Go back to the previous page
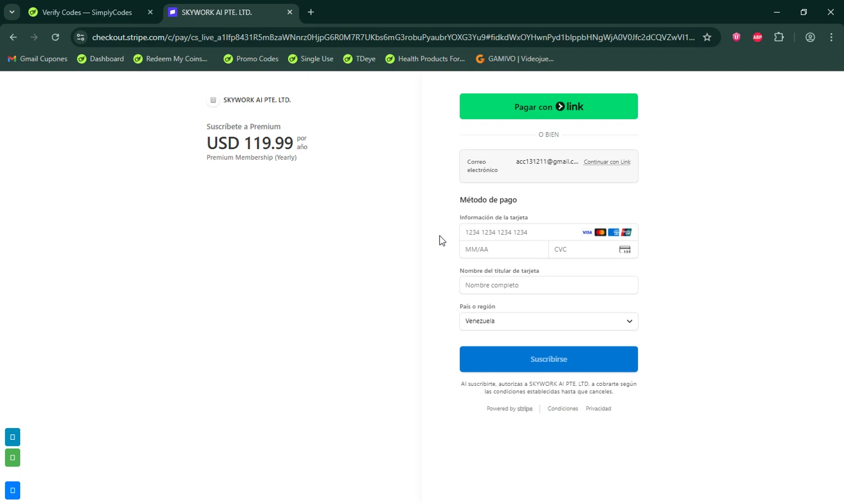Screen dimensions: 844x504 (x=14, y=37)
